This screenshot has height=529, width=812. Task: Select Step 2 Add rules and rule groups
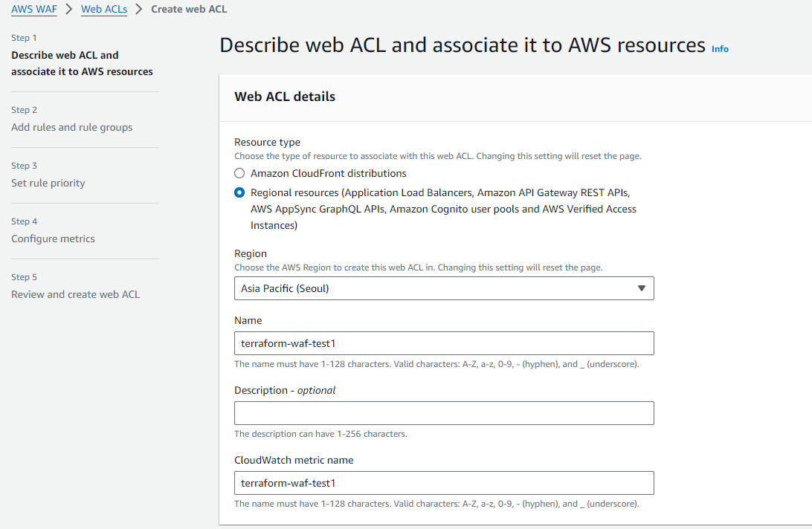(x=72, y=127)
